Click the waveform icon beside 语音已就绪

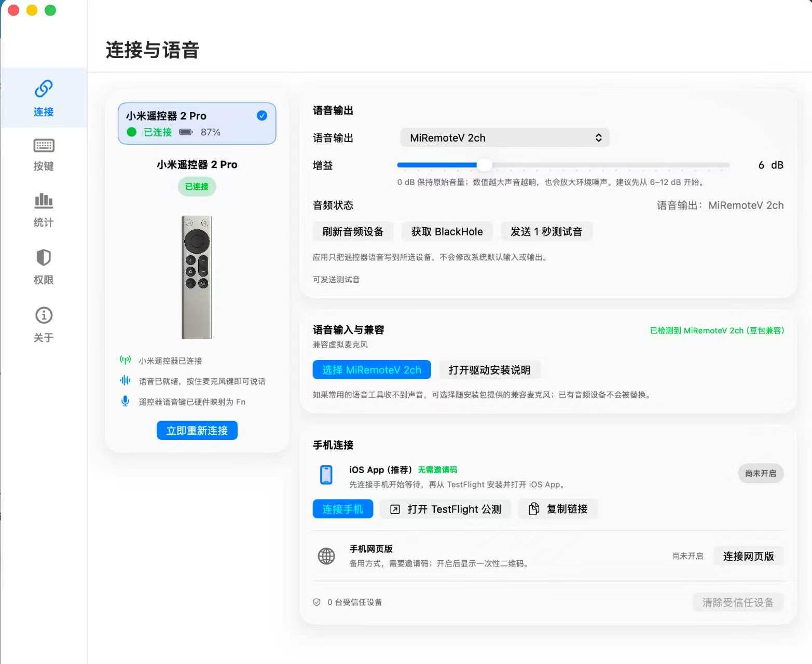point(125,381)
